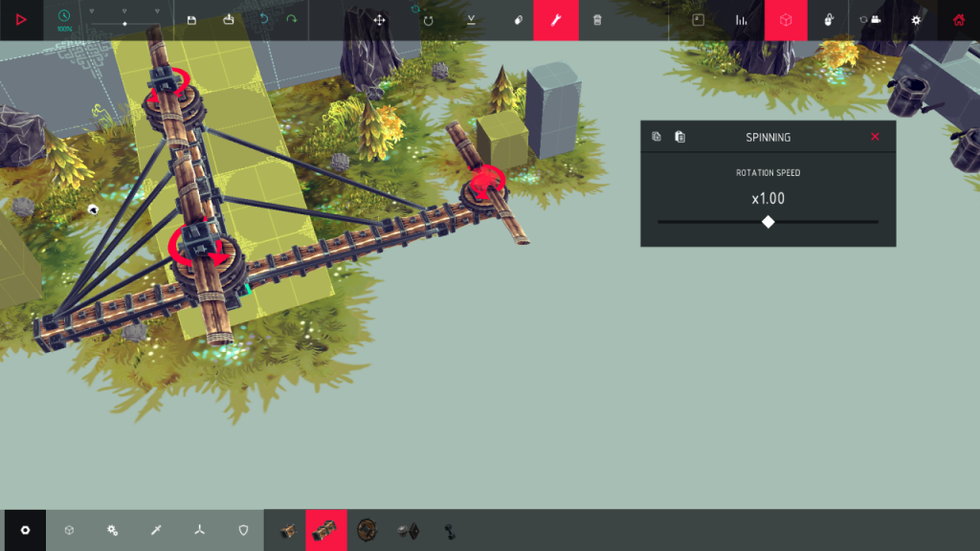Open the paint bucket skin tool
Screen dimensions: 980x551
(x=517, y=19)
